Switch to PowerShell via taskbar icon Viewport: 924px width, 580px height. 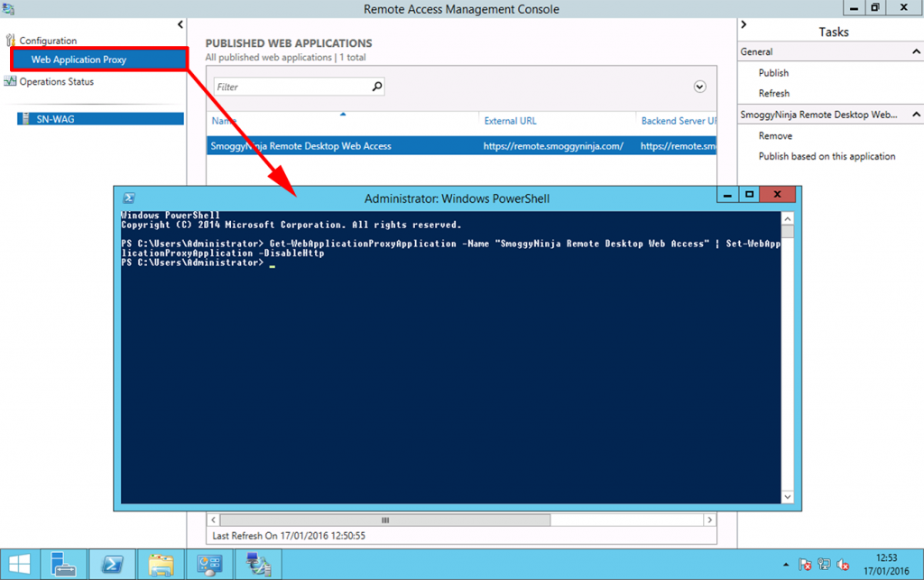[x=112, y=566]
